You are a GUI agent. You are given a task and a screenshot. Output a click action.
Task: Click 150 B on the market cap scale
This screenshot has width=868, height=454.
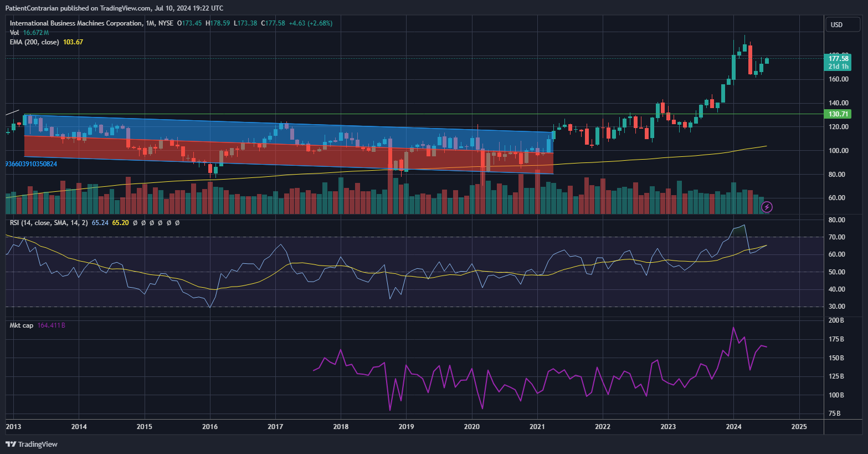point(836,358)
